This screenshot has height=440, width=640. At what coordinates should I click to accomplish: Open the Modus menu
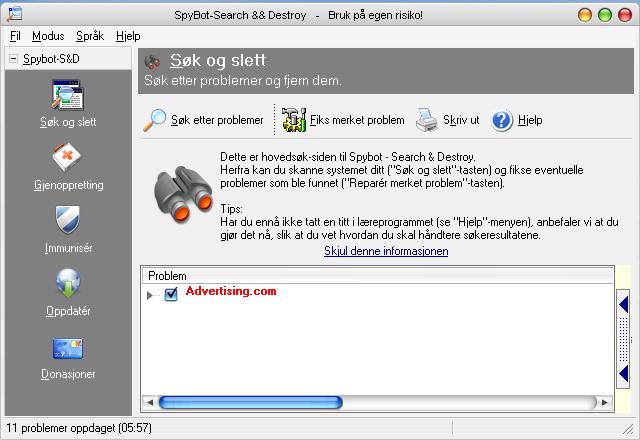[x=48, y=36]
